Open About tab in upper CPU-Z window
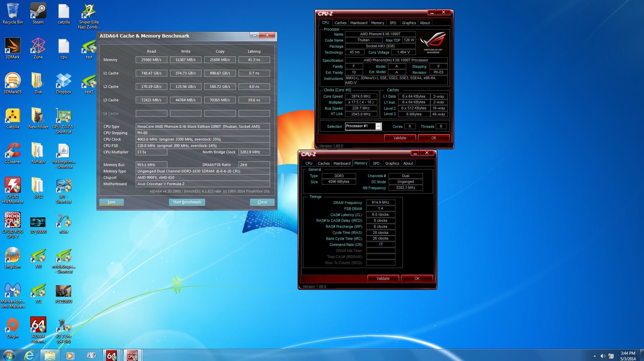Viewport: 644px width, 361px height. coord(425,23)
